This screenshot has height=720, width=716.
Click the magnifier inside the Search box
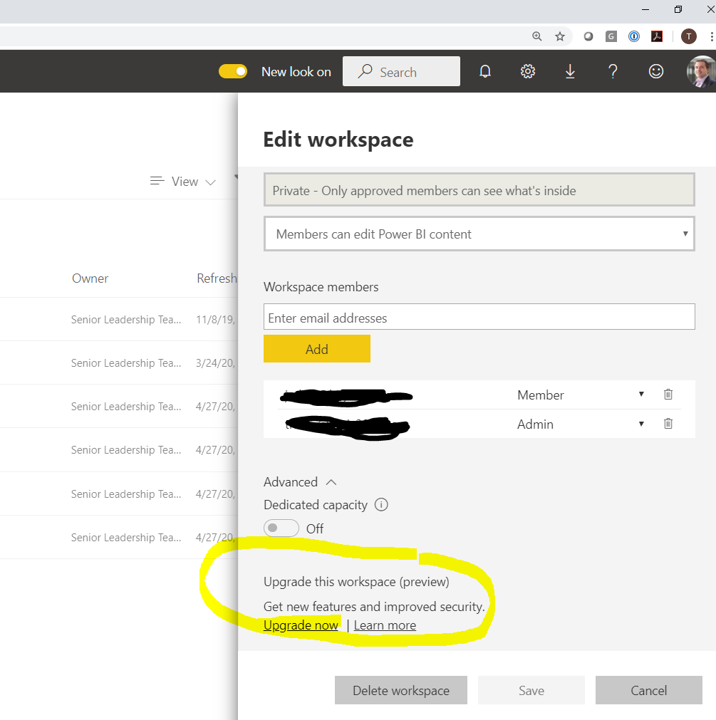point(365,71)
